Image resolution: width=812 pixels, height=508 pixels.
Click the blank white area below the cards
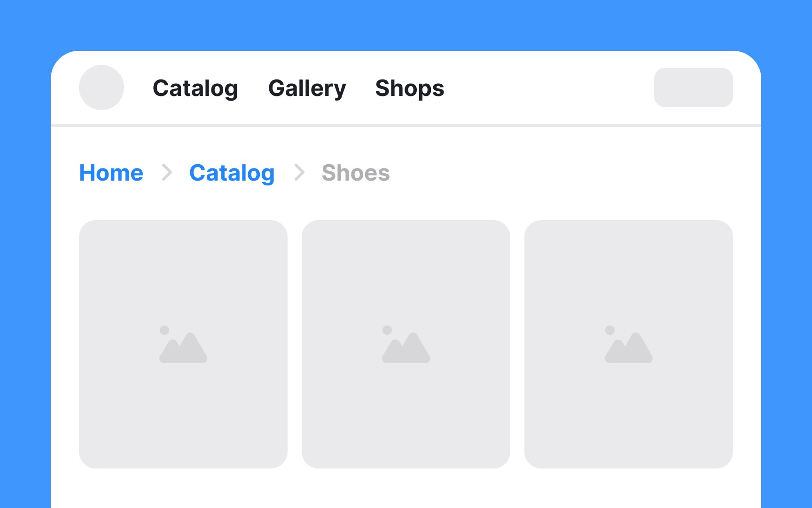click(x=406, y=489)
